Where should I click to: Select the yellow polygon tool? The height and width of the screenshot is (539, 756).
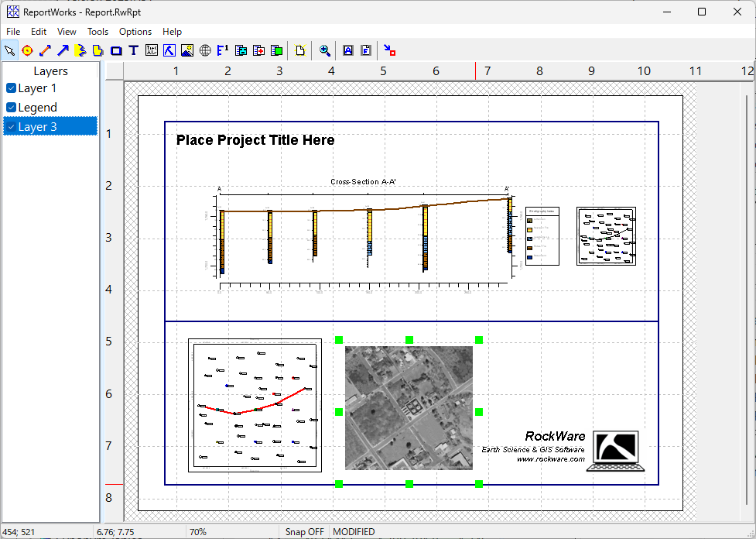click(97, 51)
